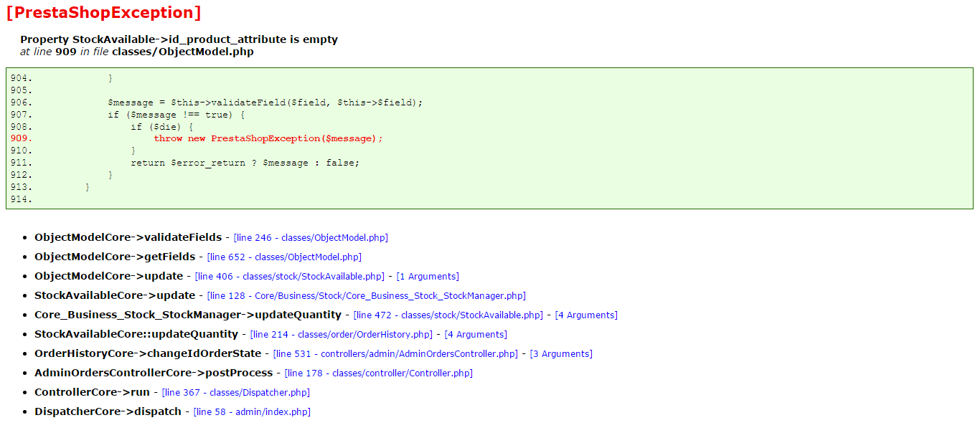Screen dimensions: 980x443
Task: Click 'at line 909 in file classes/ObjectModel.php' text
Action: 136,52
